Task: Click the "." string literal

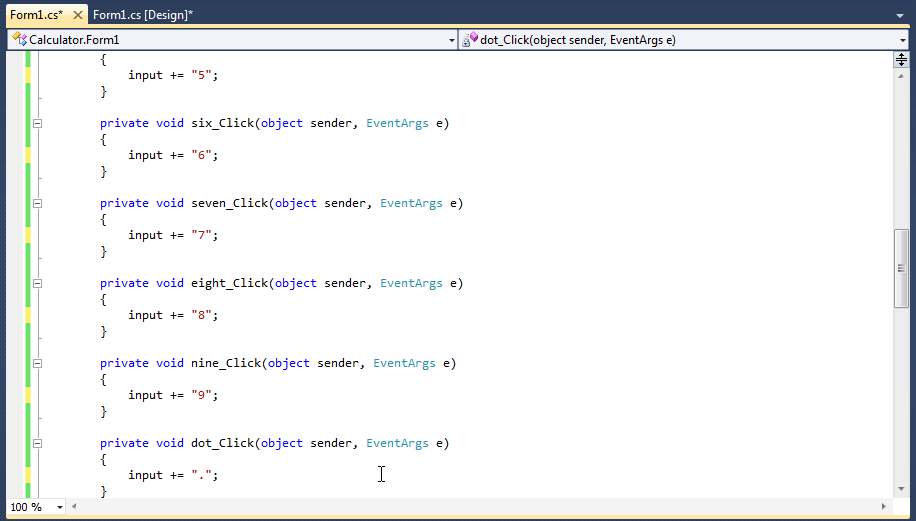Action: (201, 475)
